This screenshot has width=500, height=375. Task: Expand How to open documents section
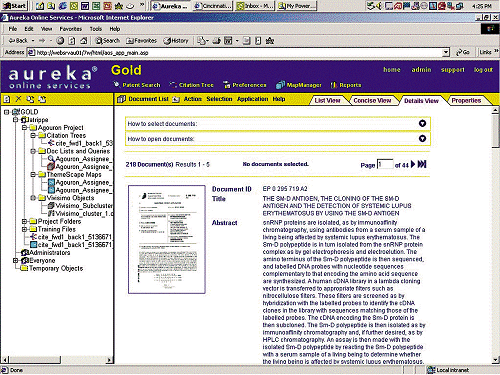422,138
